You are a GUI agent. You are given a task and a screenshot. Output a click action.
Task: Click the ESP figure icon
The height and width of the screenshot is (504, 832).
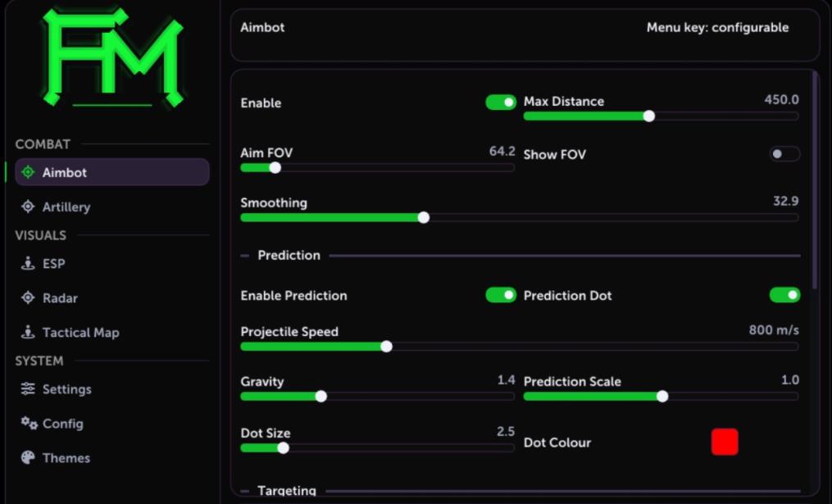coord(28,263)
